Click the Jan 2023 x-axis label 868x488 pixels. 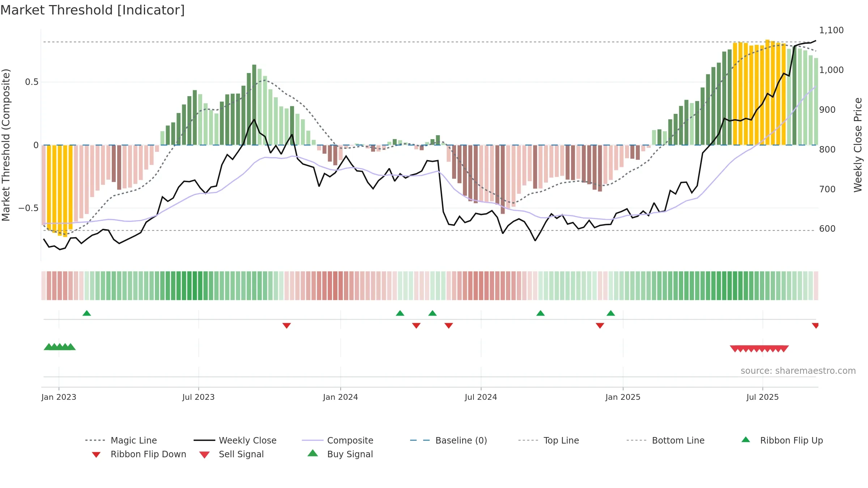[59, 397]
